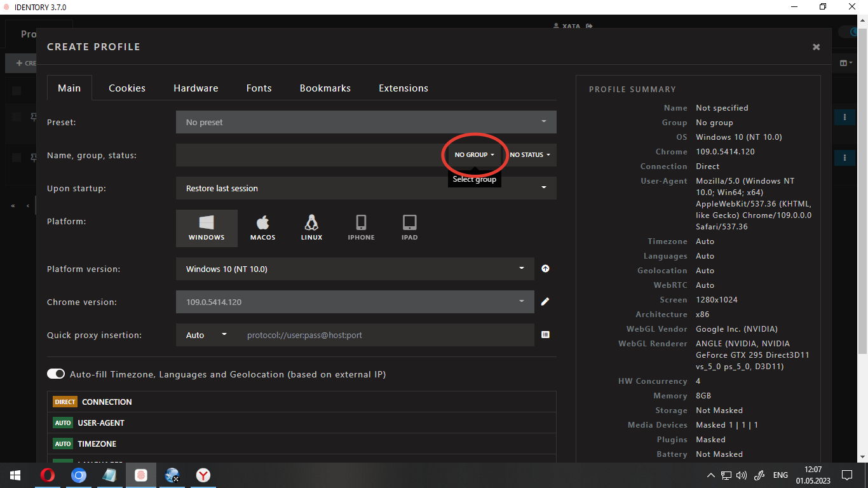Close the Create Profile dialog
Screen dimensions: 868x488
[x=816, y=47]
